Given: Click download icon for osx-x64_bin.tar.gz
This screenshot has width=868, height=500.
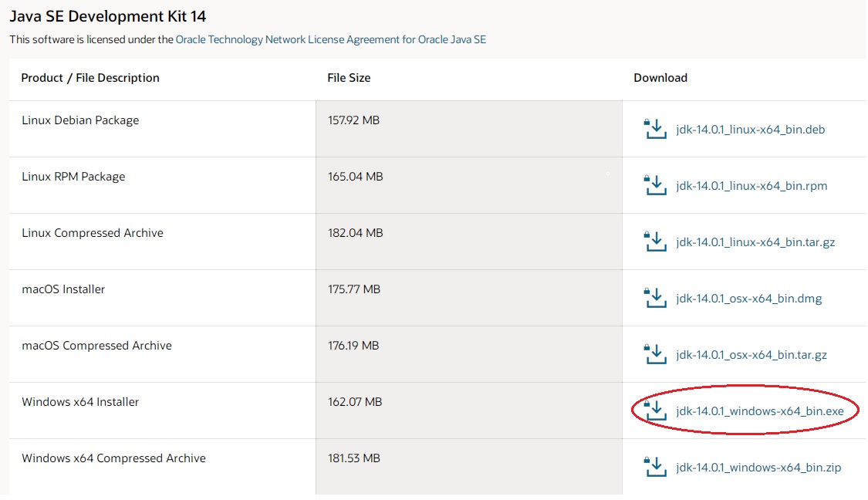Looking at the screenshot, I should [655, 354].
